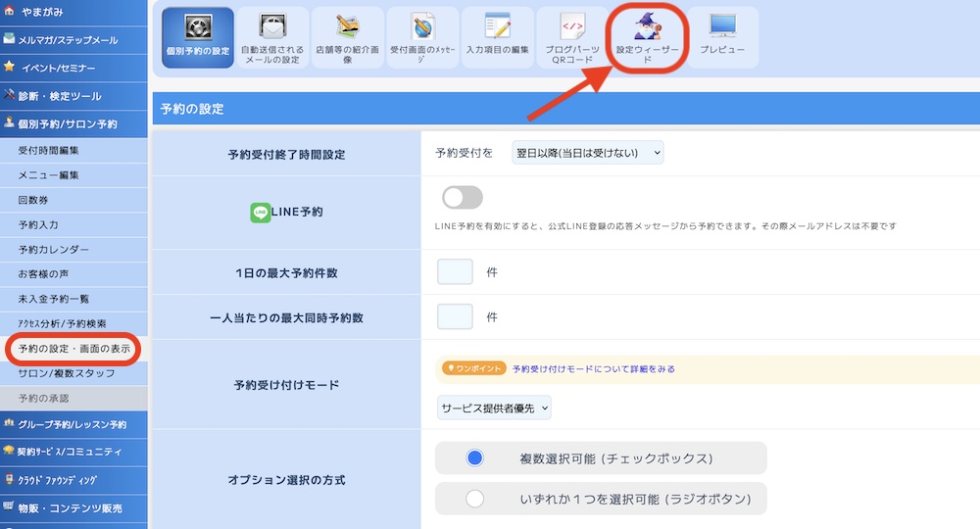Screen dimensions: 980x529
Task: Open 予約受付を dropdown 翌日以降
Action: [588, 153]
